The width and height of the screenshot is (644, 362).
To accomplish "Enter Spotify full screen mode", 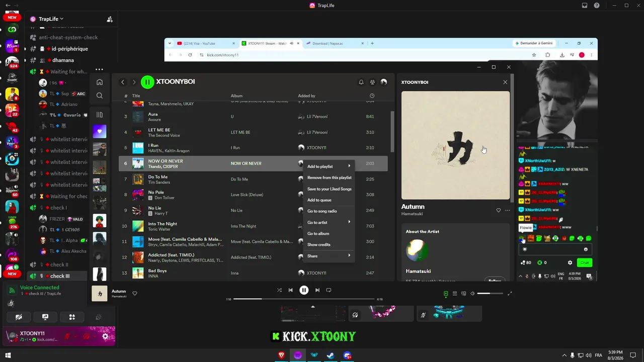I will tap(510, 293).
